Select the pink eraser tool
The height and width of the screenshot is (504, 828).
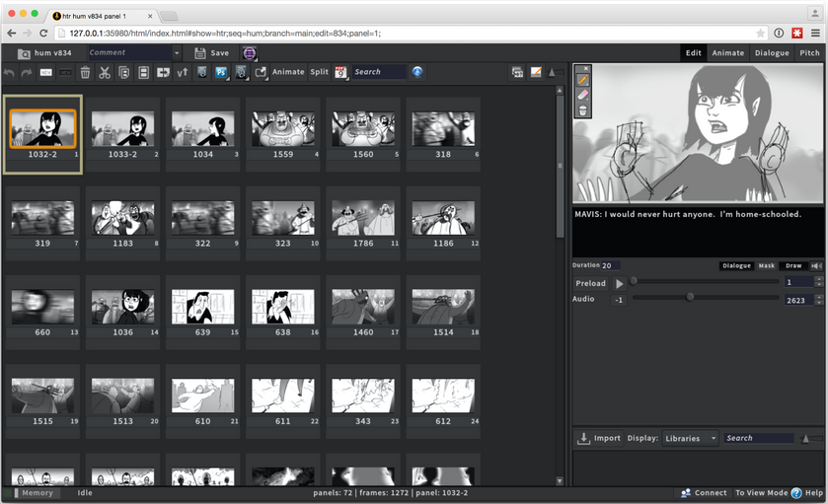[582, 95]
